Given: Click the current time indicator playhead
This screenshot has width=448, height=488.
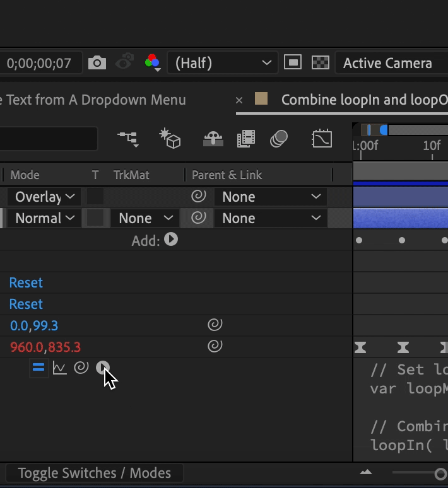Looking at the screenshot, I should [369, 129].
